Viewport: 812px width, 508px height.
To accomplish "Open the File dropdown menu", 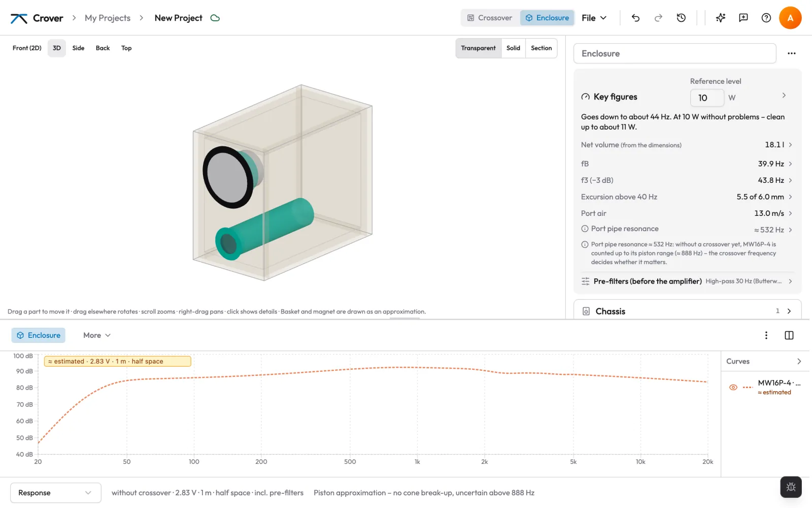I will tap(594, 18).
